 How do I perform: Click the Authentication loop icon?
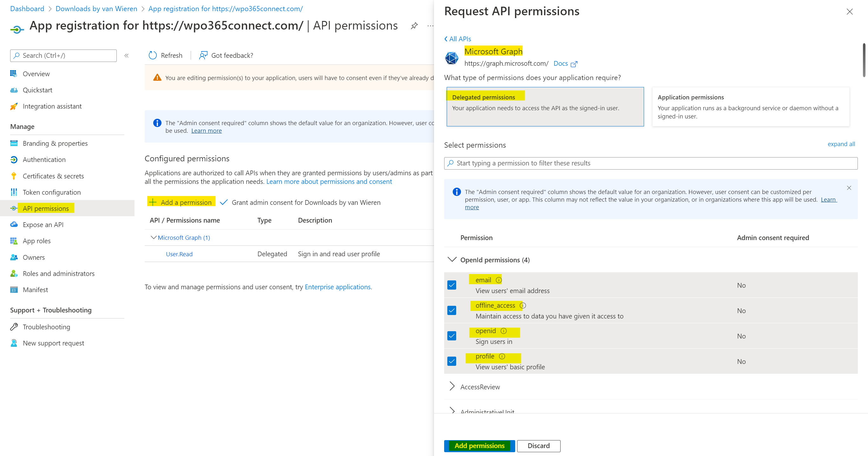(x=13, y=159)
